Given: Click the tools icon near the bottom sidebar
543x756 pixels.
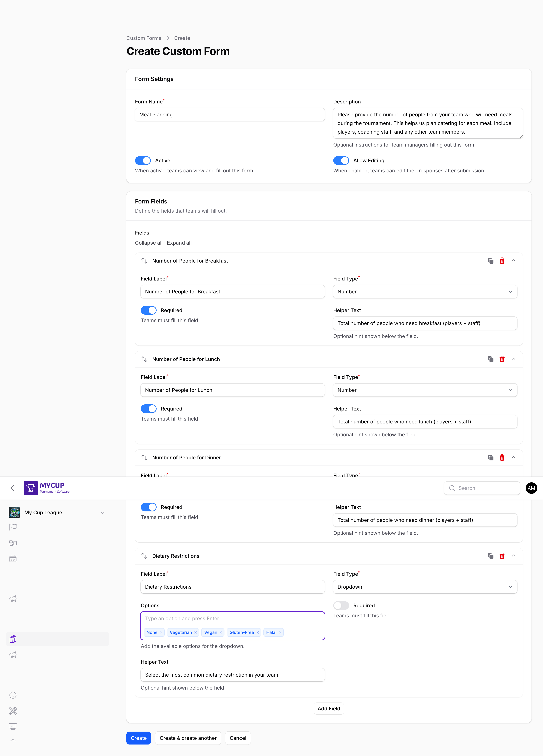Looking at the screenshot, I should [x=13, y=711].
